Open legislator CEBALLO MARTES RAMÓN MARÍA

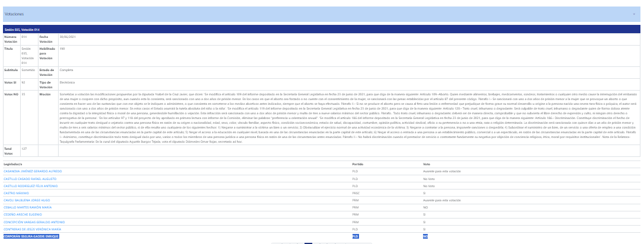[28, 207]
